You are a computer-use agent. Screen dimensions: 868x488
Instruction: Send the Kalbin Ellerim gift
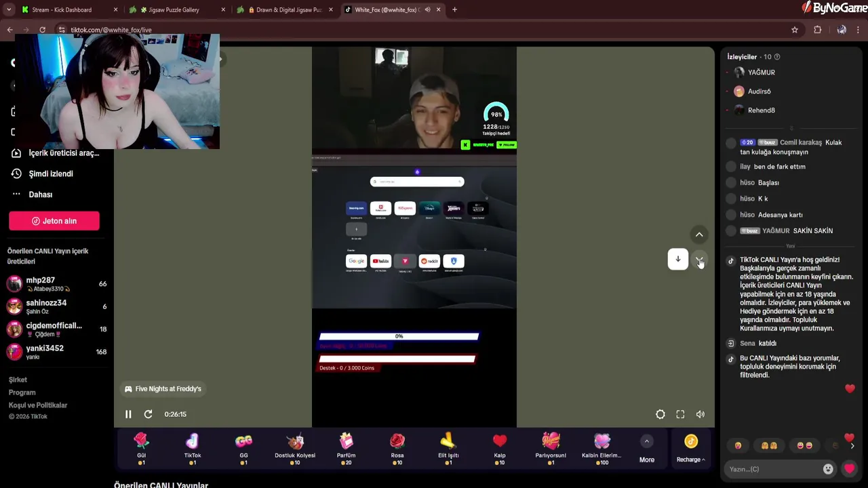tap(601, 448)
